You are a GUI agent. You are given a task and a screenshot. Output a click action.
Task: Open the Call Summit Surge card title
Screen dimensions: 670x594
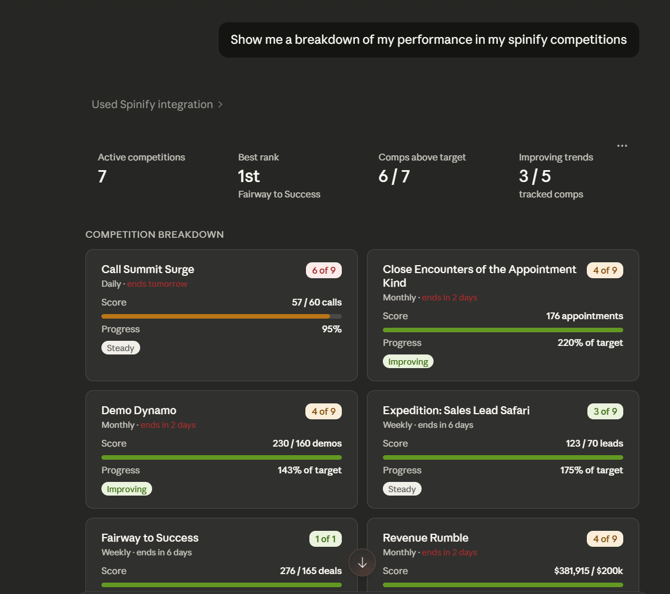click(148, 269)
